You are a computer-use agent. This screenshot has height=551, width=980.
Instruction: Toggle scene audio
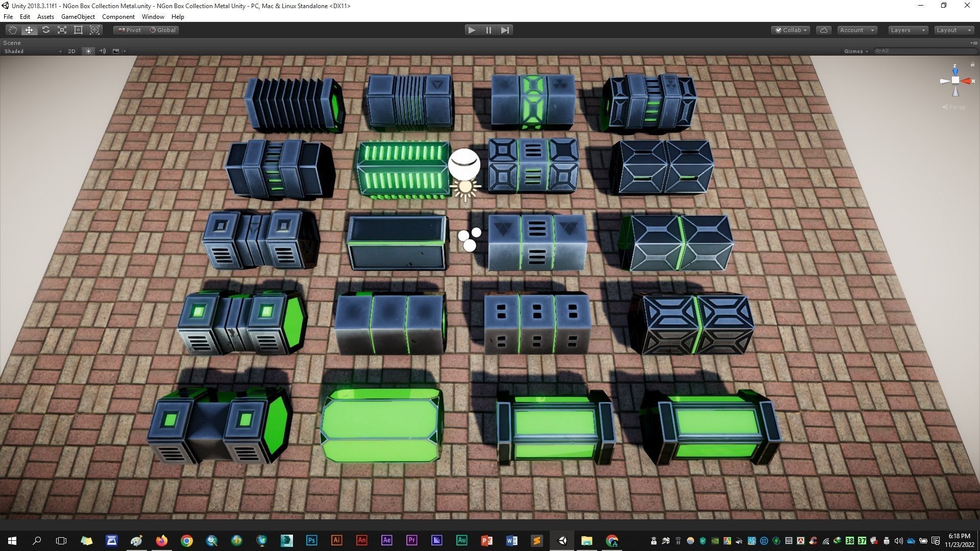coord(102,51)
